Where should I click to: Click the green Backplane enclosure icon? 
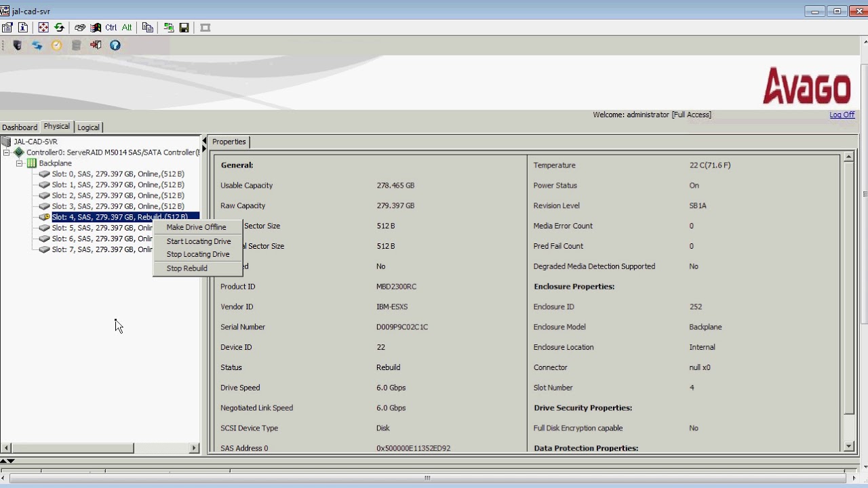click(x=31, y=163)
